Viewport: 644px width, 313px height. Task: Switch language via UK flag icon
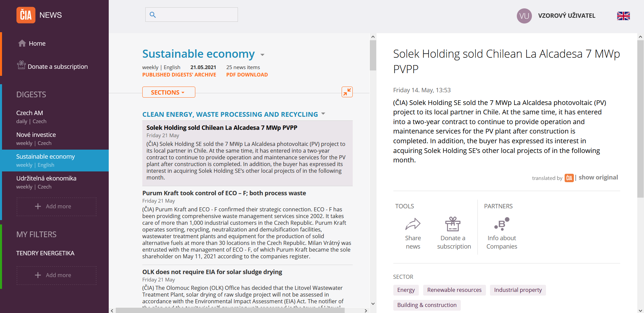point(623,16)
